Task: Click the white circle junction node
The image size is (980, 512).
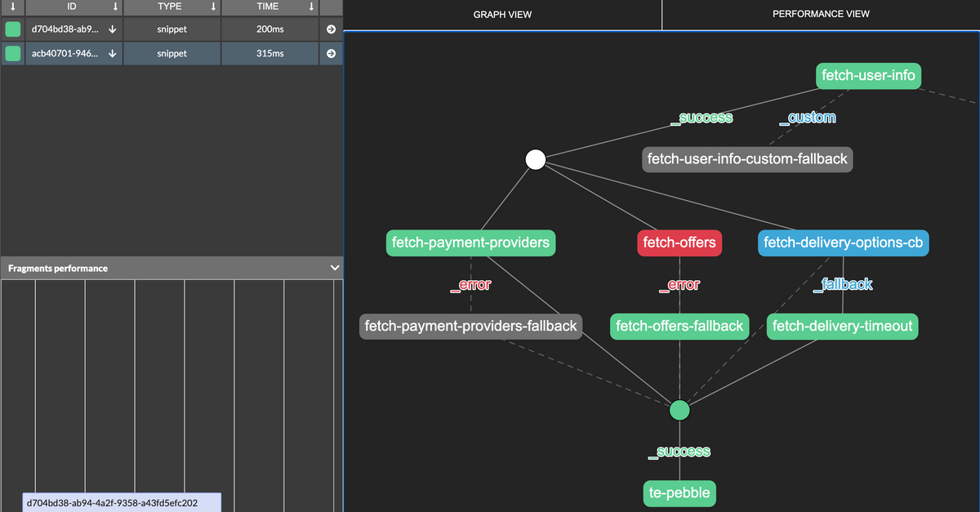Action: point(535,159)
